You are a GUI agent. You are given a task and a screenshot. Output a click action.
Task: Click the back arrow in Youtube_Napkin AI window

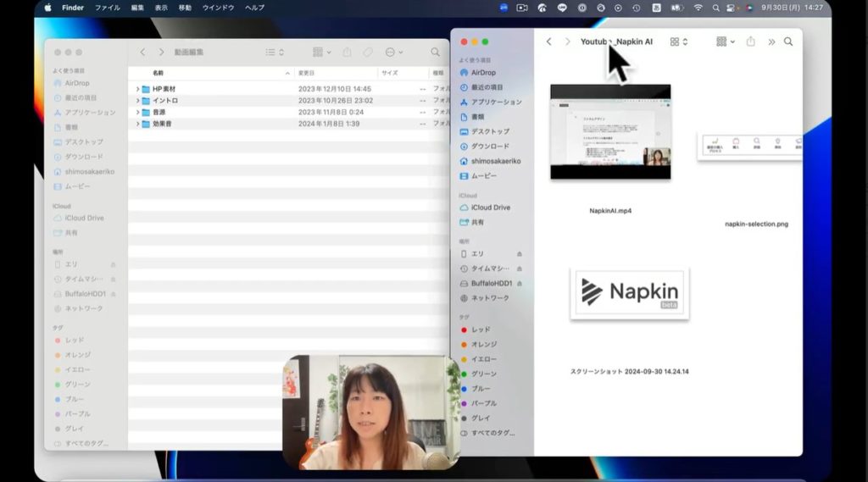pyautogui.click(x=548, y=42)
